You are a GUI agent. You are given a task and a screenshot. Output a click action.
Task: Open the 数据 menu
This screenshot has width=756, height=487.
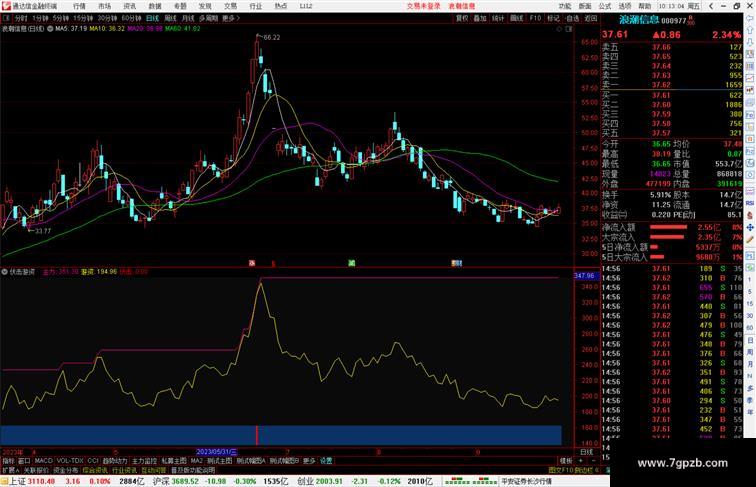tap(155, 6)
